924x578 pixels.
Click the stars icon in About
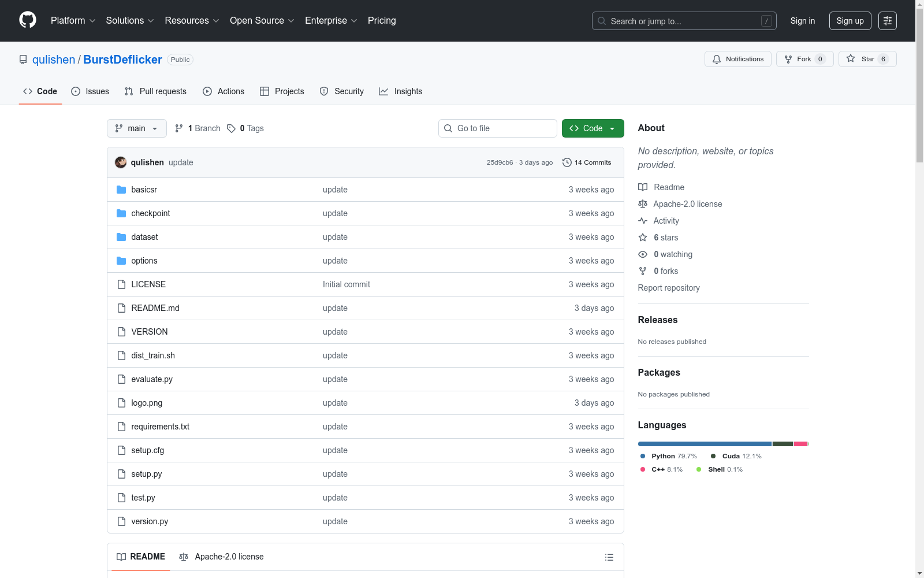pyautogui.click(x=643, y=238)
